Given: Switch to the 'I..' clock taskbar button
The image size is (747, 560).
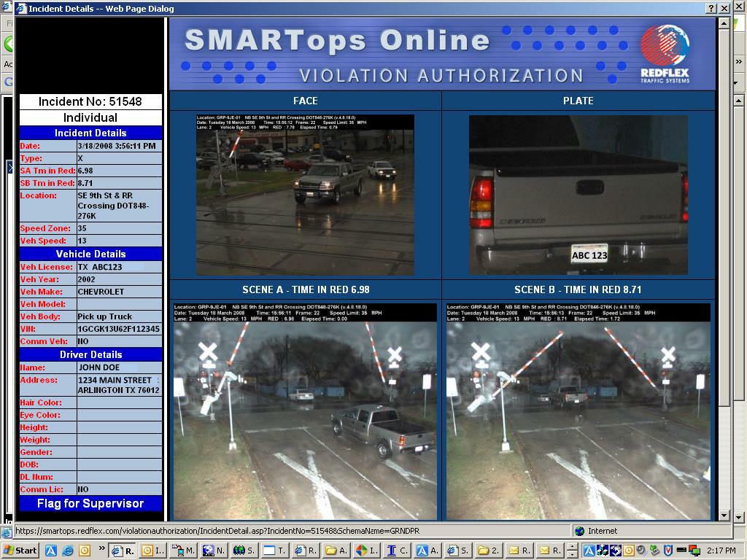Looking at the screenshot, I should pyautogui.click(x=152, y=551).
